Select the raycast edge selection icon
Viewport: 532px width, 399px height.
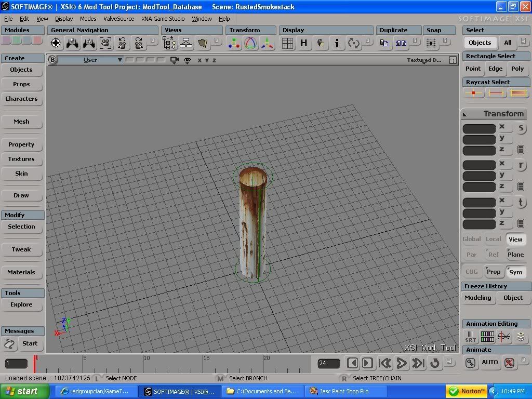496,92
